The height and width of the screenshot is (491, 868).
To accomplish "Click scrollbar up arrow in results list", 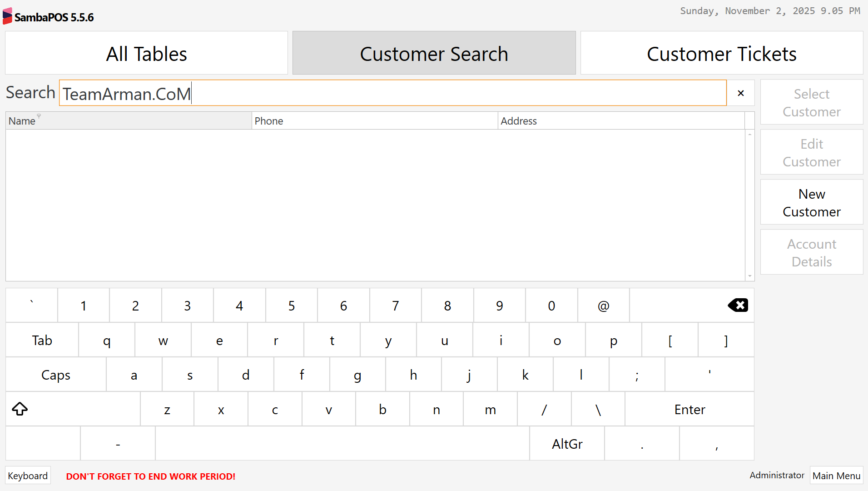I will pyautogui.click(x=750, y=134).
